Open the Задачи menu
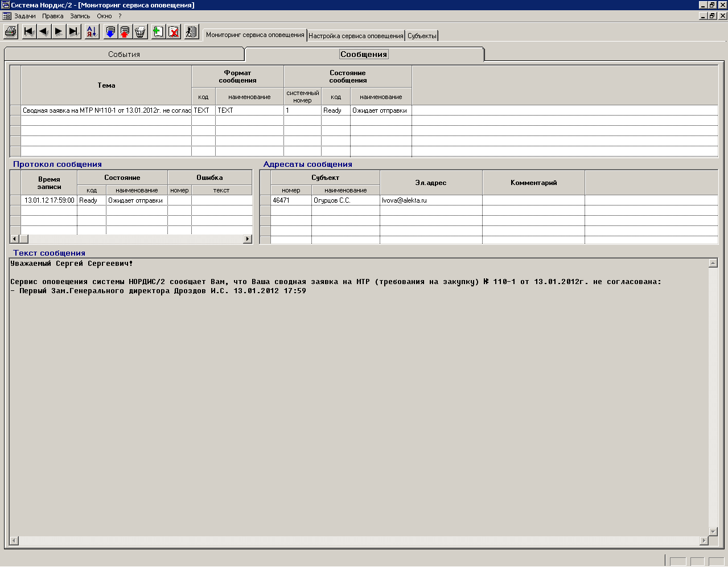Image resolution: width=728 pixels, height=567 pixels. click(x=25, y=16)
